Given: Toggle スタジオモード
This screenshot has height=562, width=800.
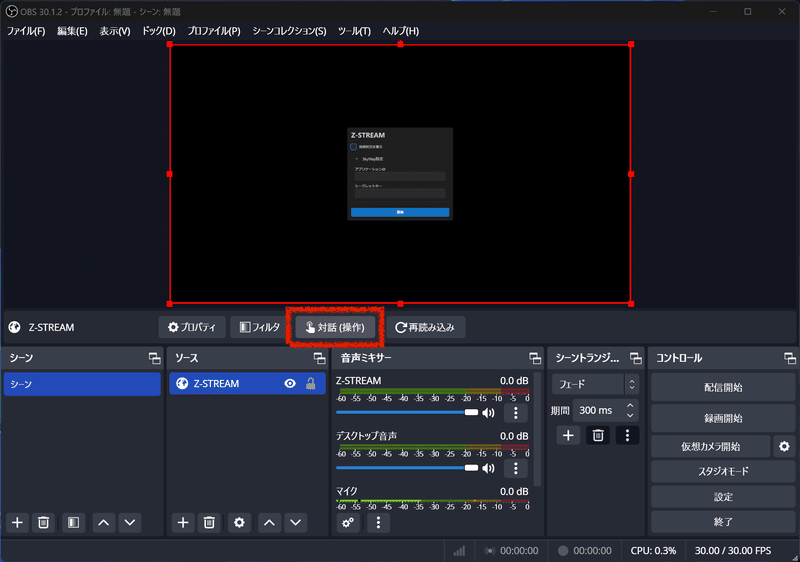Looking at the screenshot, I should (x=723, y=471).
